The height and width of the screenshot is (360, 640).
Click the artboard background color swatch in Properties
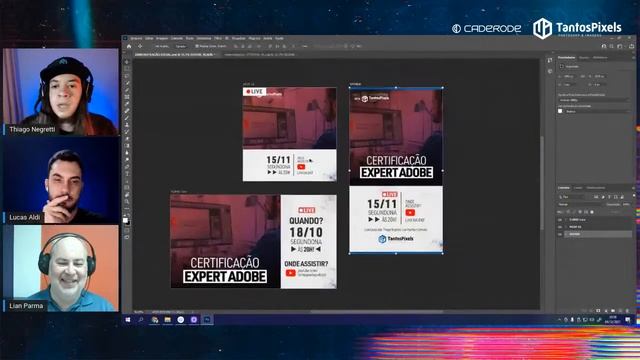tap(560, 111)
